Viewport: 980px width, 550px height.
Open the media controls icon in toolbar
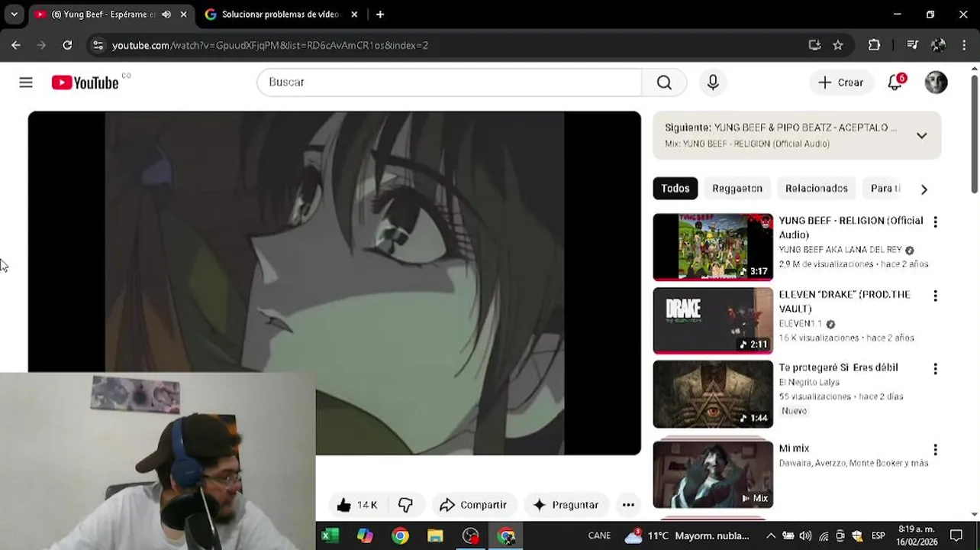click(912, 45)
